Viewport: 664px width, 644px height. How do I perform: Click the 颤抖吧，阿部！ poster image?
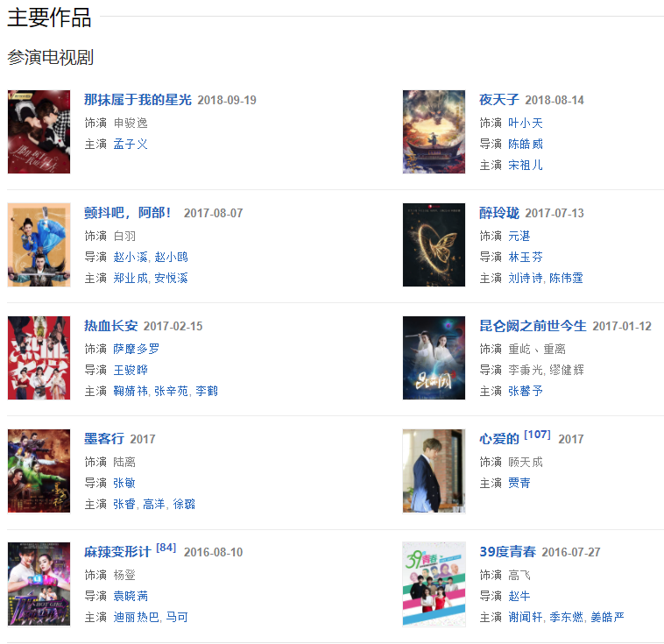pyautogui.click(x=39, y=244)
